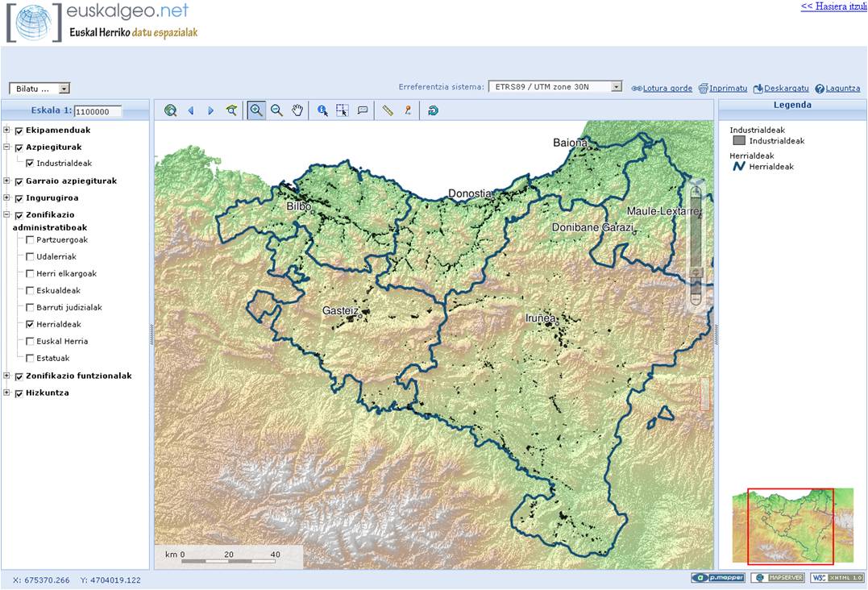Click the zoom to full extent icon
The width and height of the screenshot is (868, 590).
click(170, 110)
